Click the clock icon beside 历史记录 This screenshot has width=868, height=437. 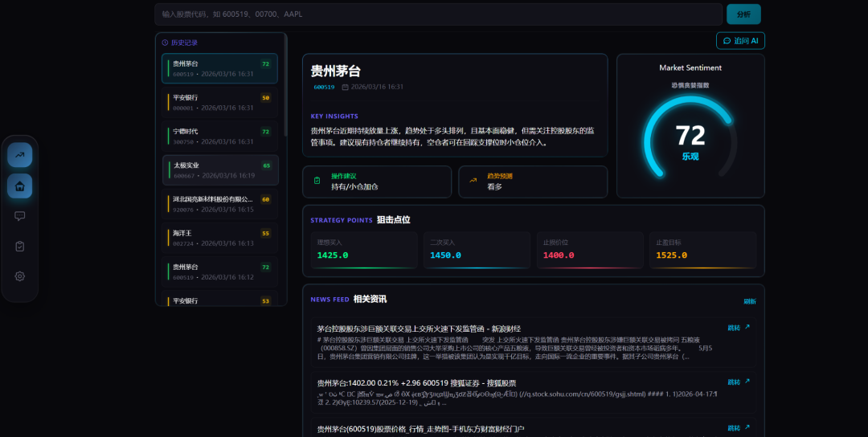165,43
